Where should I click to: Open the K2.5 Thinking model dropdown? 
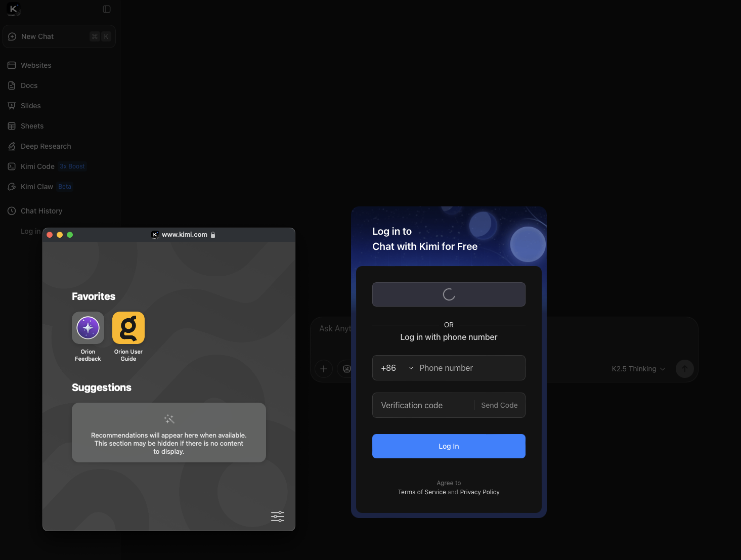(x=638, y=369)
